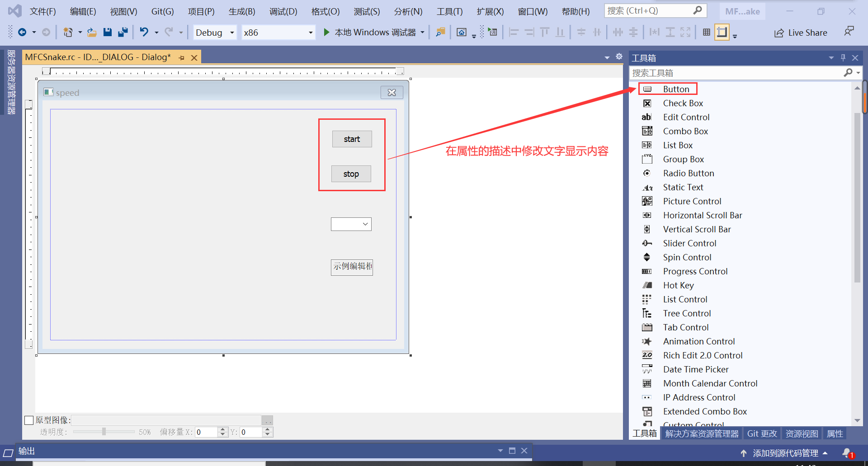Enable the 原型图像 checkbox
This screenshot has width=868, height=466.
pos(29,420)
